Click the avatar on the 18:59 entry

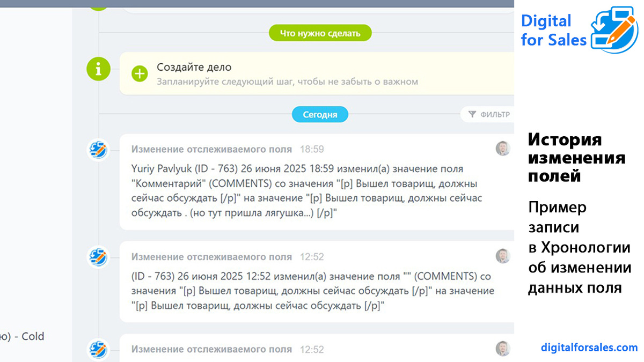(x=503, y=149)
